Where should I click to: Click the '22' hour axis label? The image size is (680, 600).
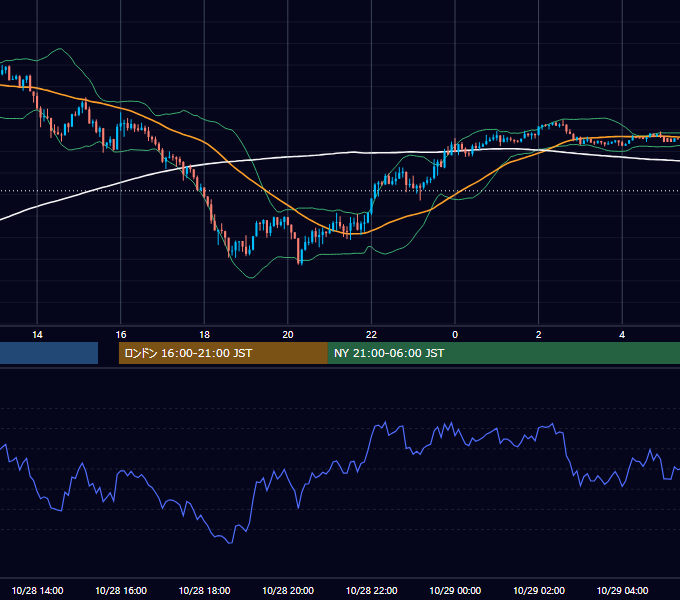(x=371, y=335)
